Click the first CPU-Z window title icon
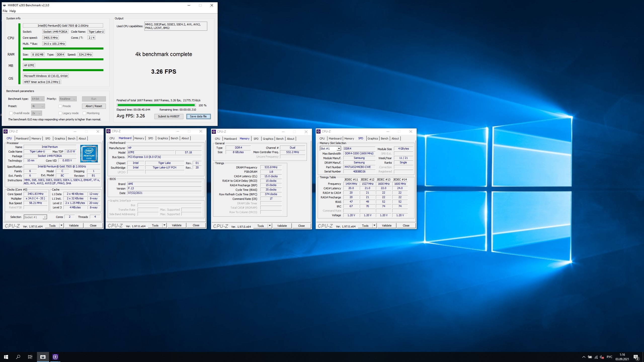 tap(6, 131)
